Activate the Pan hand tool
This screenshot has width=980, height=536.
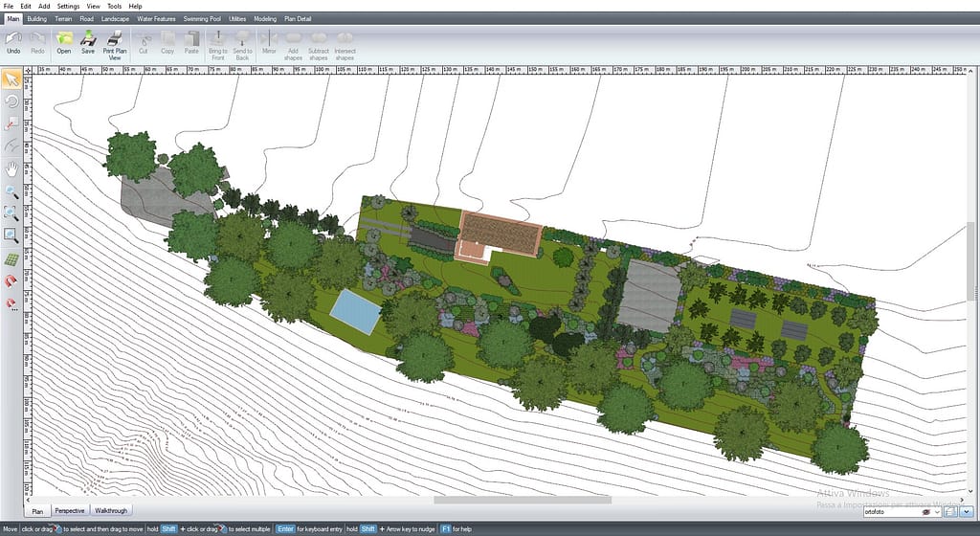pos(11,168)
